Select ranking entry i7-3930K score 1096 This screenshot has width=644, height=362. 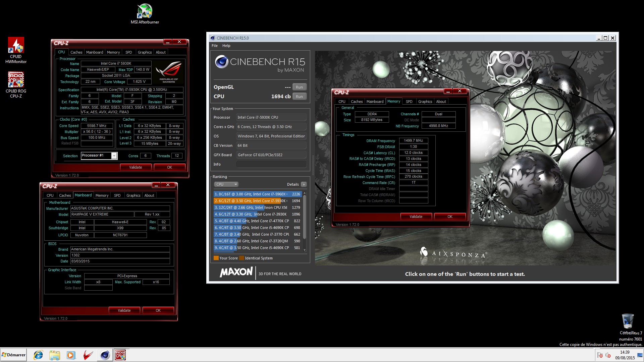click(257, 214)
